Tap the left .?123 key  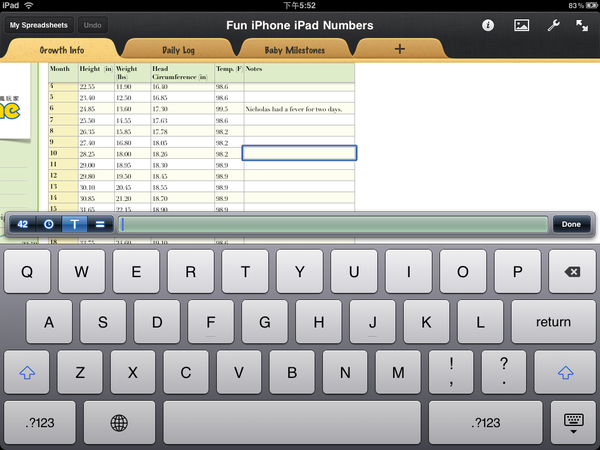coord(40,422)
